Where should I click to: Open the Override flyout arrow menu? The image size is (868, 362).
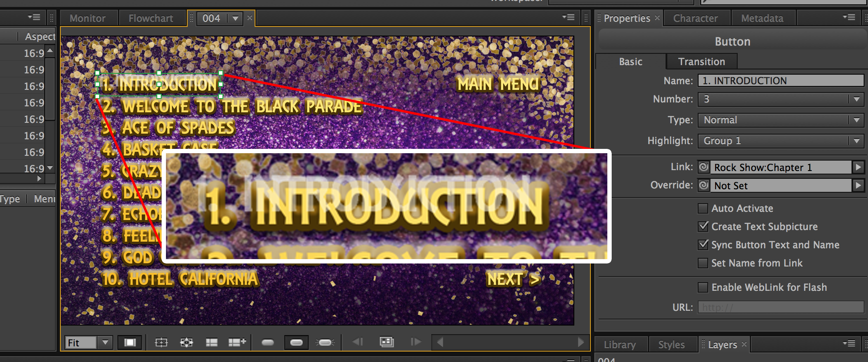click(858, 185)
